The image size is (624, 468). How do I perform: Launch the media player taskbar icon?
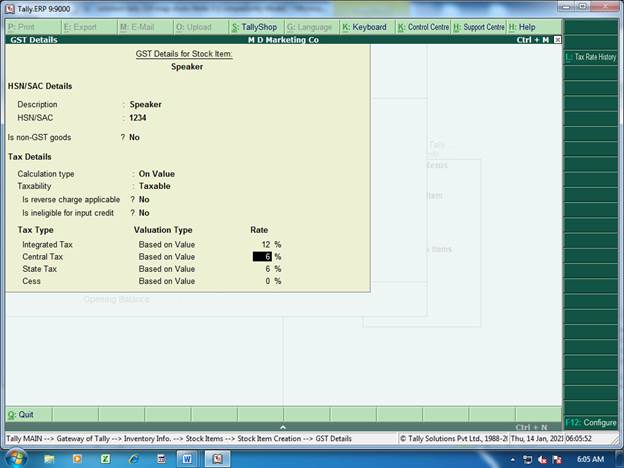click(x=77, y=459)
